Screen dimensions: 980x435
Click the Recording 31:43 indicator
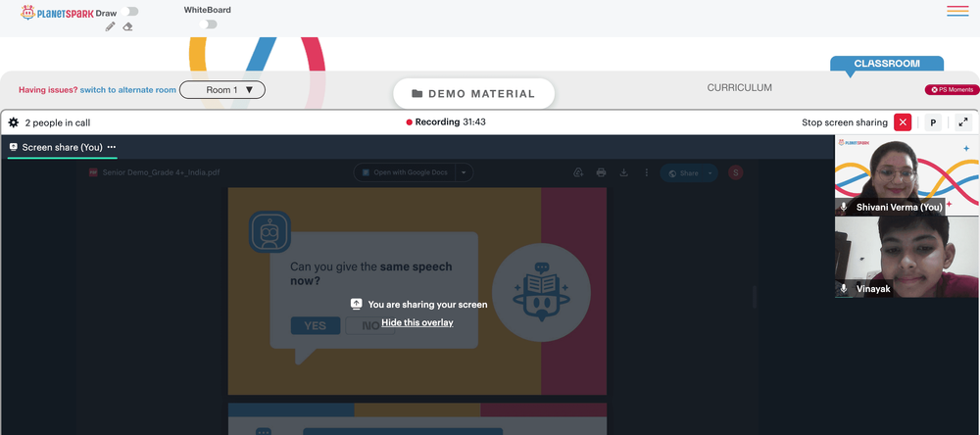(x=446, y=121)
